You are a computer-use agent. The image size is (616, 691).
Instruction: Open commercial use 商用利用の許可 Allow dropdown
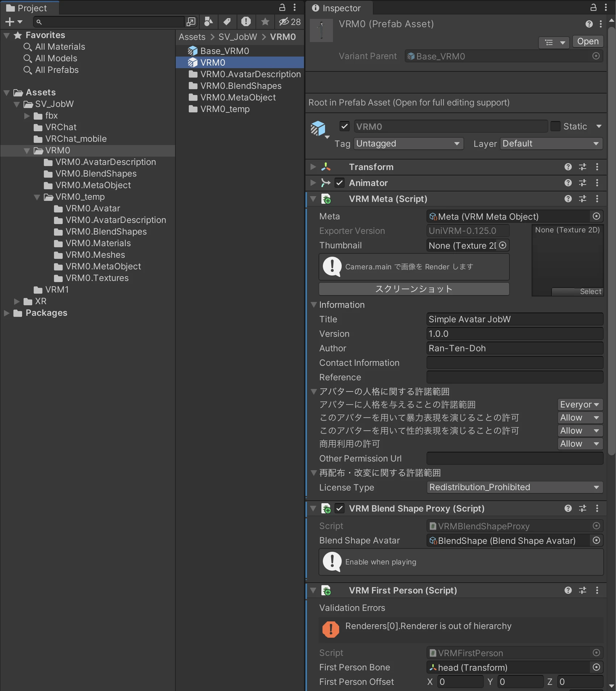coord(580,444)
